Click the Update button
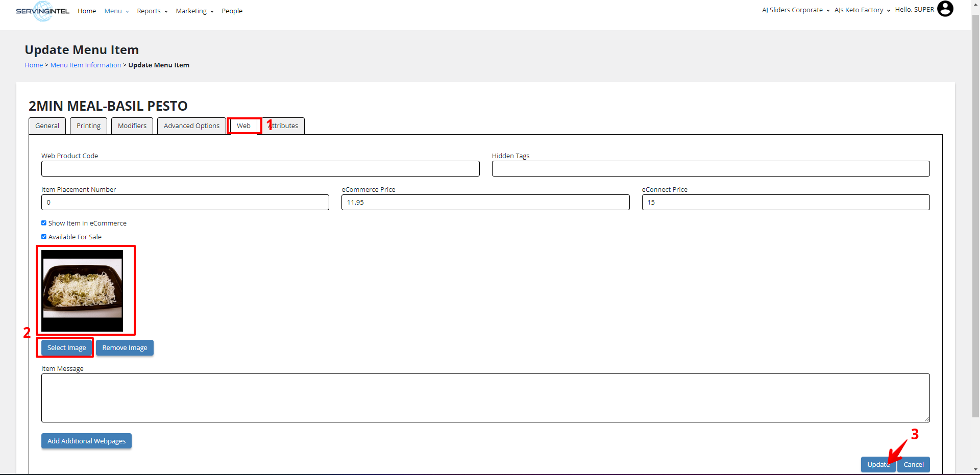 tap(877, 464)
